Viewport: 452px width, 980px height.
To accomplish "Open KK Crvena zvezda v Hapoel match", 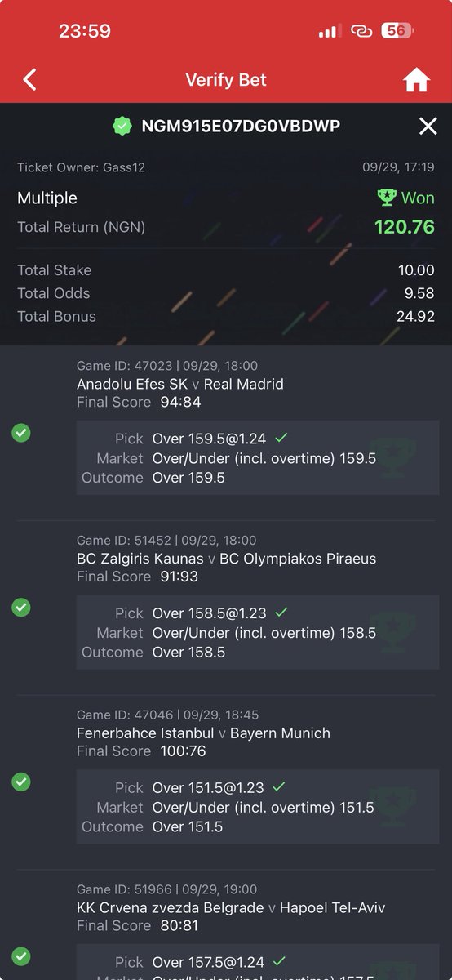I will pyautogui.click(x=231, y=908).
